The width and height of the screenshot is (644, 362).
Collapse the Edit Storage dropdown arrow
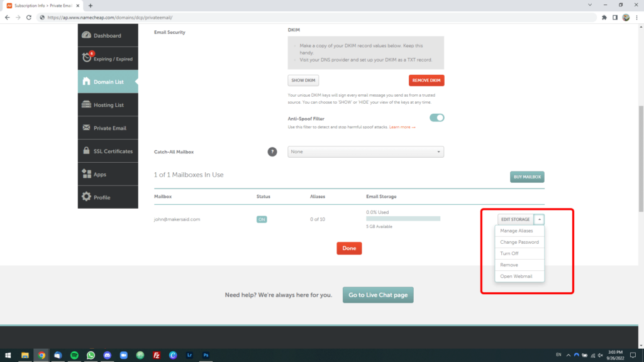click(x=539, y=219)
